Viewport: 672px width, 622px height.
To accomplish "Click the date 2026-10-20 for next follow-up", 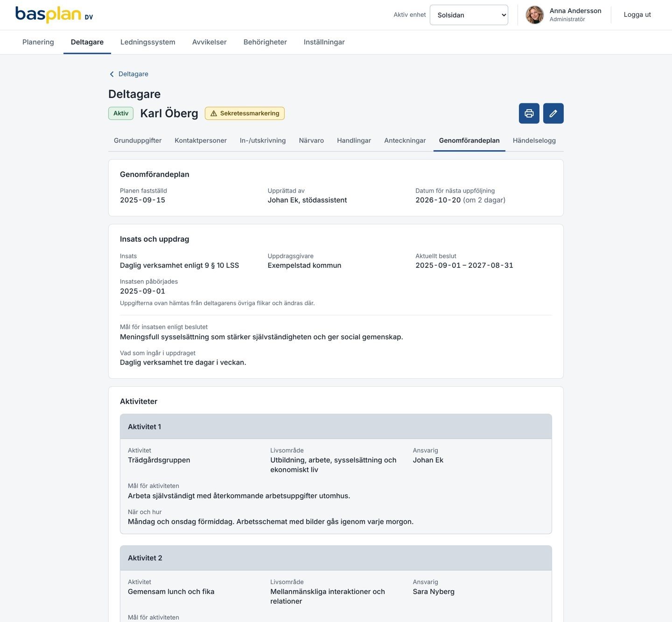I will point(438,200).
